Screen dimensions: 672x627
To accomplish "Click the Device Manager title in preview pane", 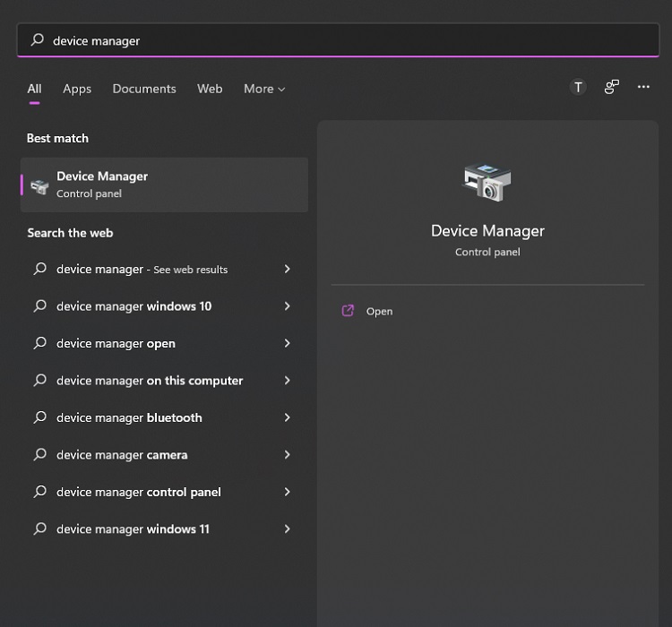I will (487, 231).
